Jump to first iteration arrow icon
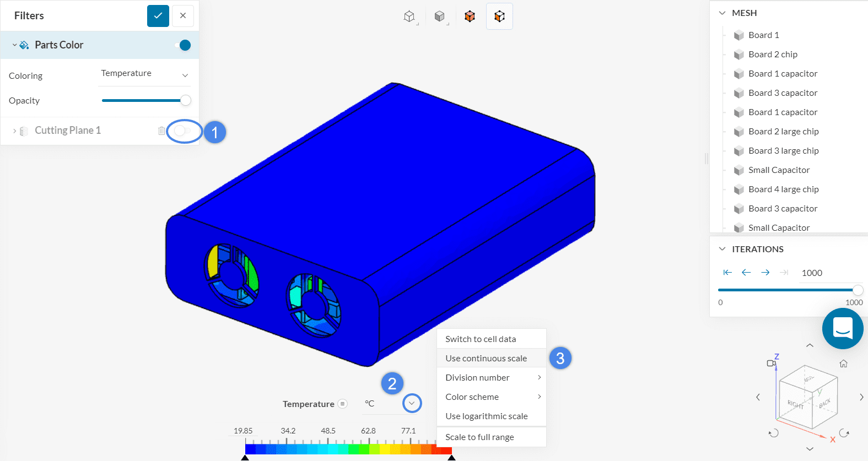This screenshot has height=461, width=868. pos(727,273)
